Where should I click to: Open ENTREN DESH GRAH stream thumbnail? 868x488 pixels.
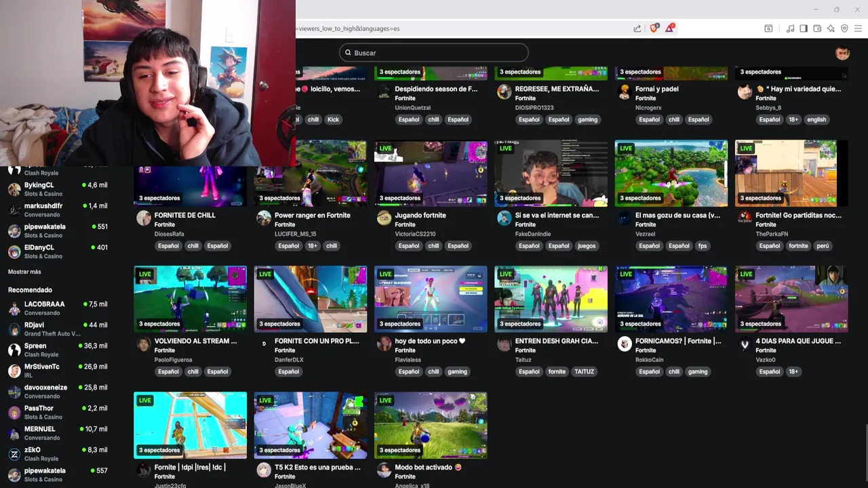point(551,299)
